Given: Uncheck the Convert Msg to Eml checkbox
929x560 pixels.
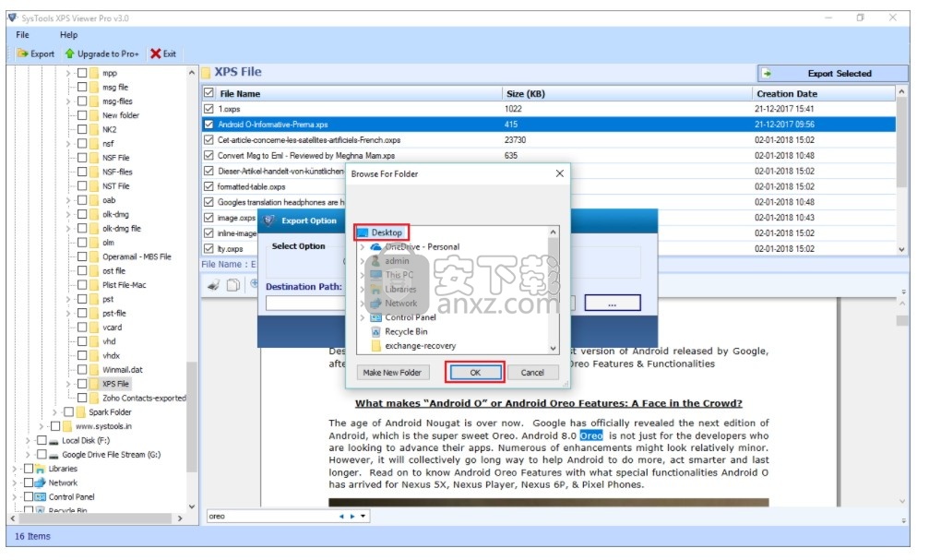Looking at the screenshot, I should click(x=208, y=155).
